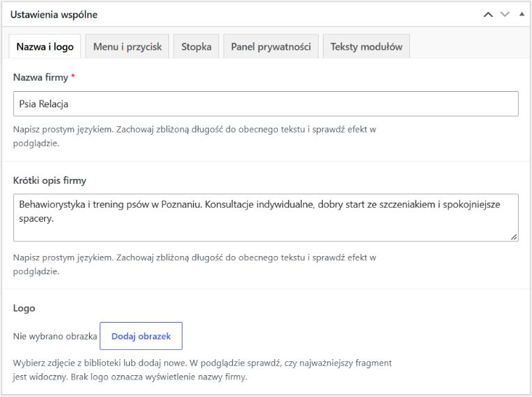This screenshot has height=397, width=532.
Task: Click the logo hint starting 'Wybierz zdjęcie z biblioteki'
Action: tap(202, 370)
